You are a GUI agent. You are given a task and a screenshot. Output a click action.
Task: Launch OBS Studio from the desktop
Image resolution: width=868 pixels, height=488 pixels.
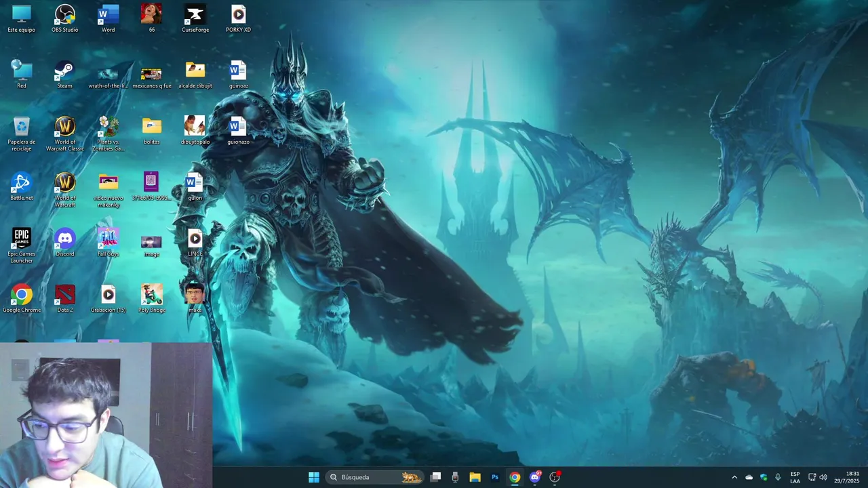[65, 19]
